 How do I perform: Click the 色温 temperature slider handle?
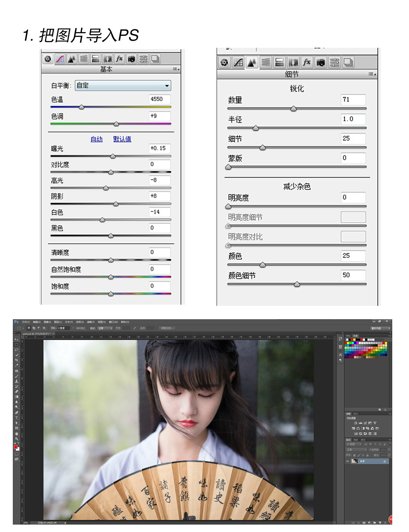tap(82, 107)
